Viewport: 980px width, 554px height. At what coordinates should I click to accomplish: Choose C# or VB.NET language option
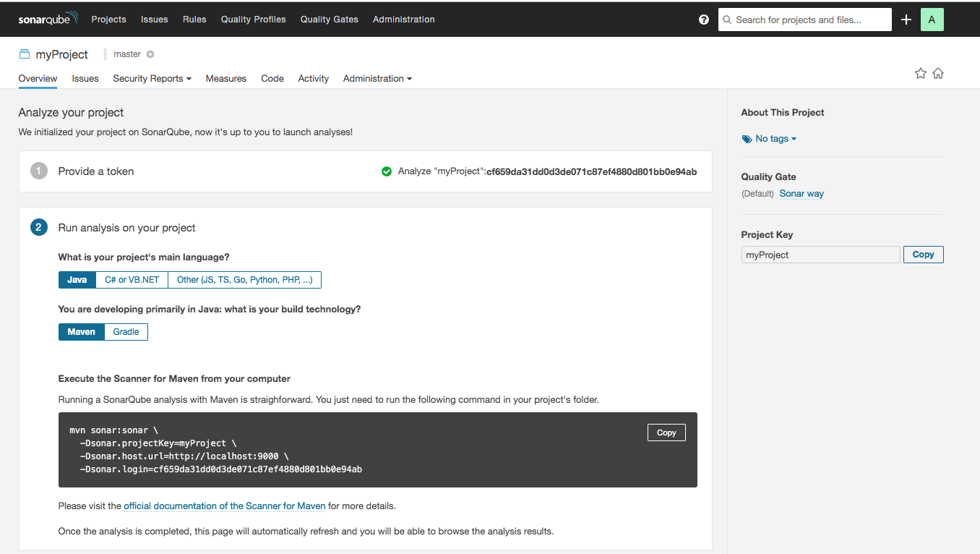pyautogui.click(x=132, y=280)
